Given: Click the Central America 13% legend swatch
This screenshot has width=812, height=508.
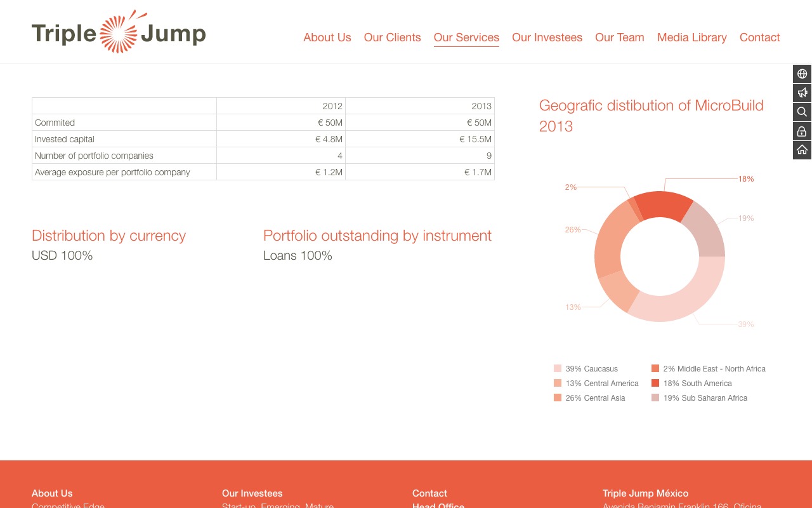Looking at the screenshot, I should (558, 383).
